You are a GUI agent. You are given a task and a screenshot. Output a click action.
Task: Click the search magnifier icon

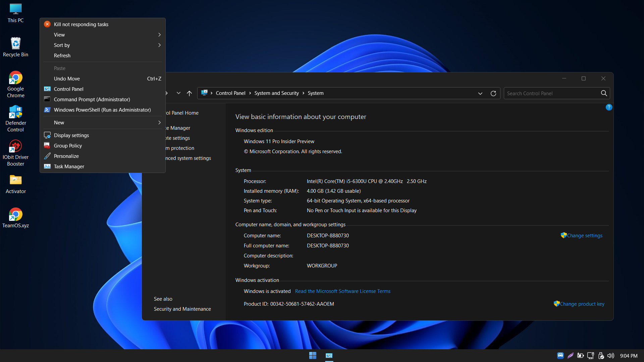point(604,93)
